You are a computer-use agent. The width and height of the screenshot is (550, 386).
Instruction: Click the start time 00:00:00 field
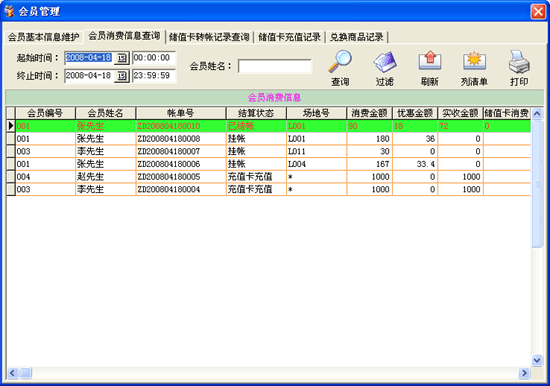pos(154,58)
